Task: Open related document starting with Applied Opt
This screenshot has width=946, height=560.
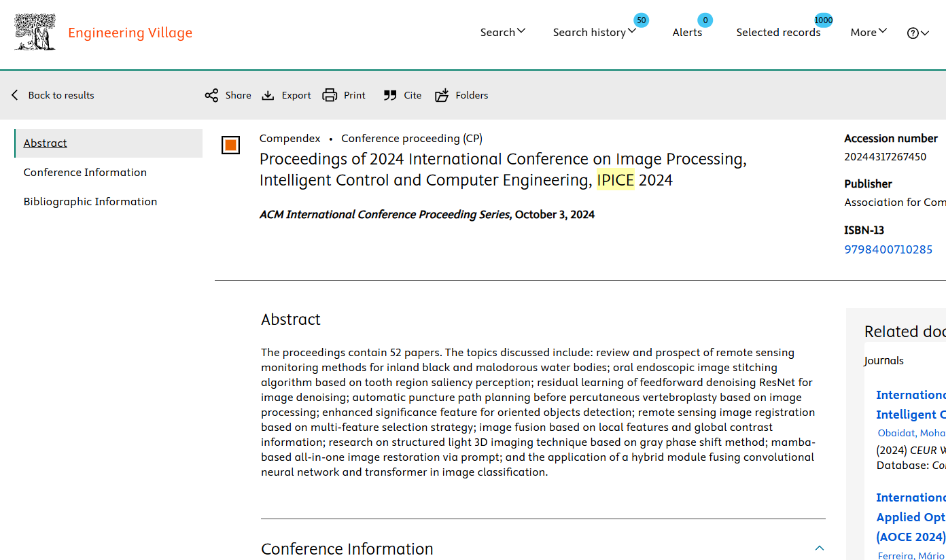Action: [911, 517]
